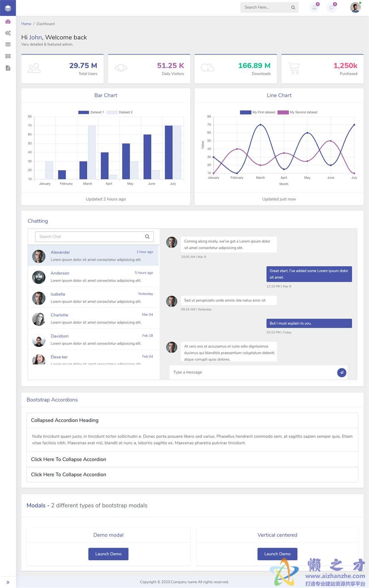Expand the sidebar with double chevron

(8, 582)
